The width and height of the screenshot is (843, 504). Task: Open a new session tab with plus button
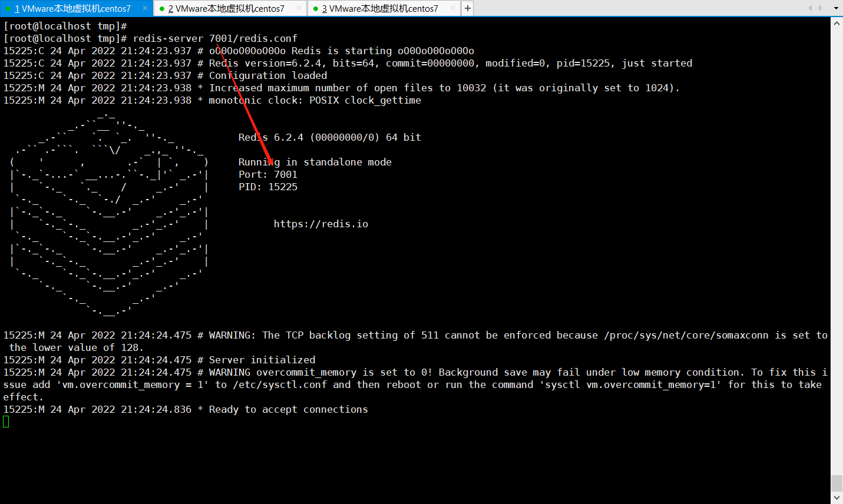tap(467, 8)
